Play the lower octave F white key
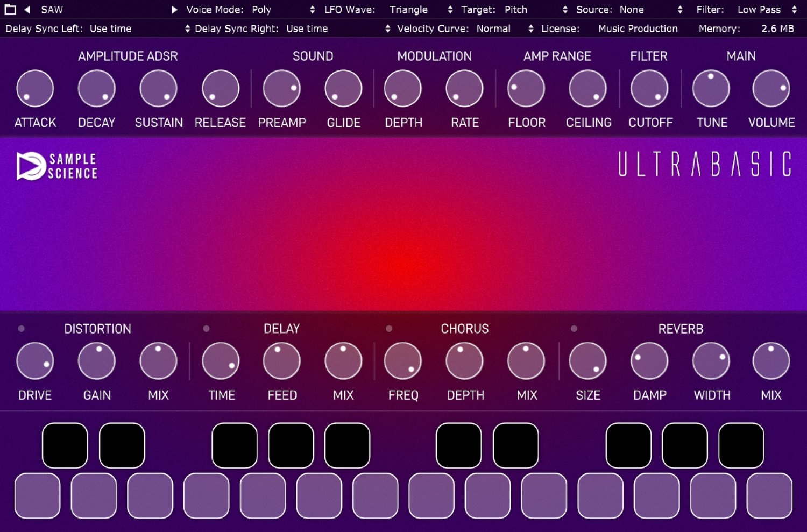Image resolution: width=807 pixels, height=532 pixels. tap(207, 496)
